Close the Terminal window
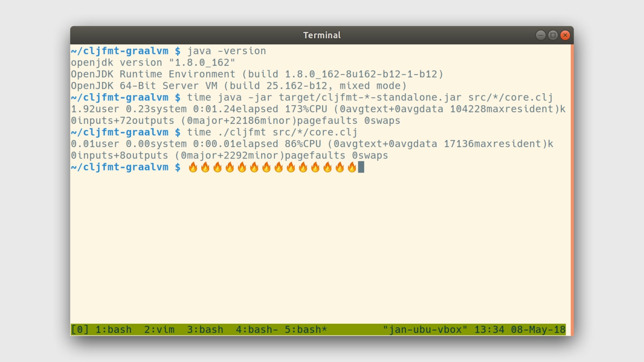This screenshot has height=362, width=644. [565, 35]
